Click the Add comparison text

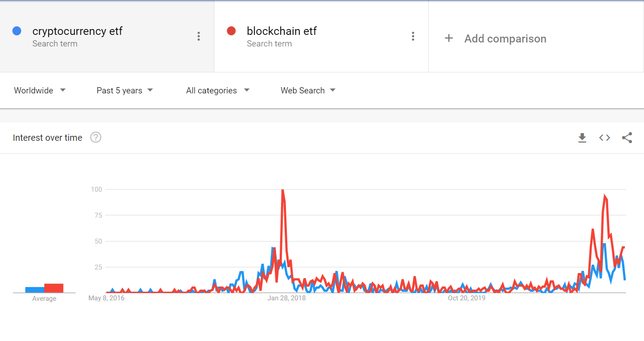[x=505, y=38]
